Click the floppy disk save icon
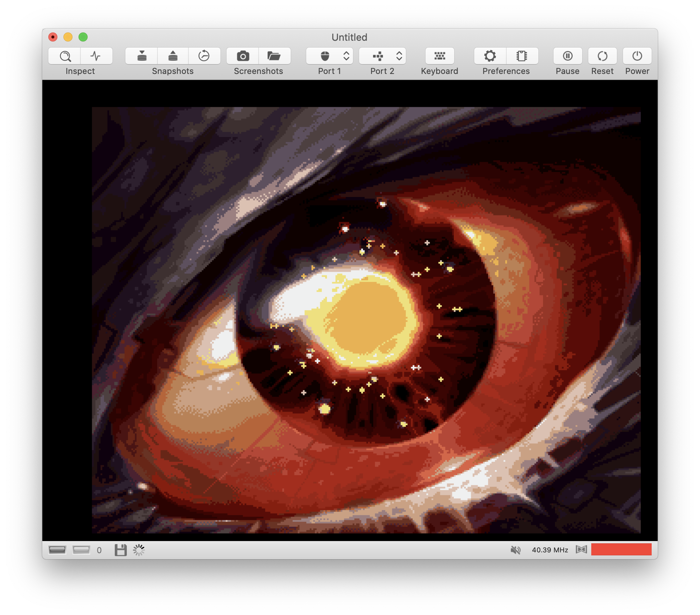This screenshot has width=700, height=615. (x=120, y=550)
